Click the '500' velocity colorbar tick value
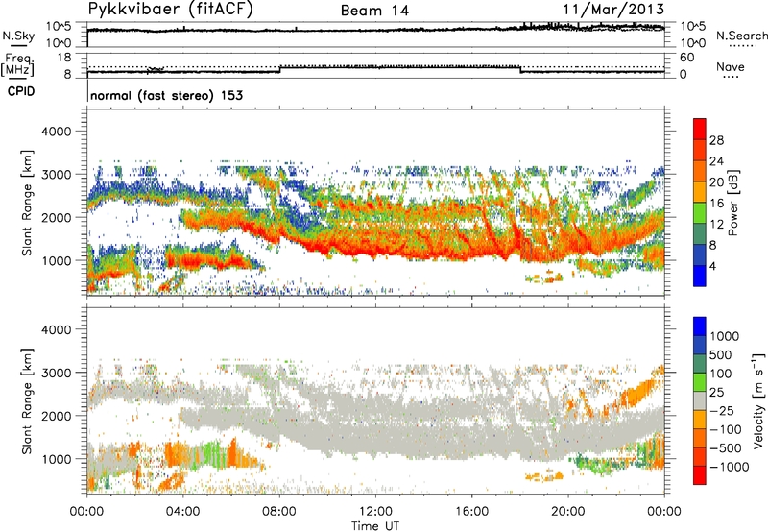 723,355
